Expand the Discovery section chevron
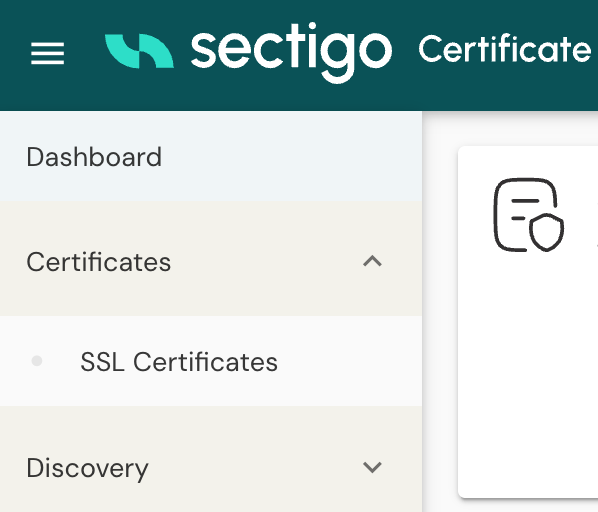This screenshot has height=512, width=598. tap(372, 467)
